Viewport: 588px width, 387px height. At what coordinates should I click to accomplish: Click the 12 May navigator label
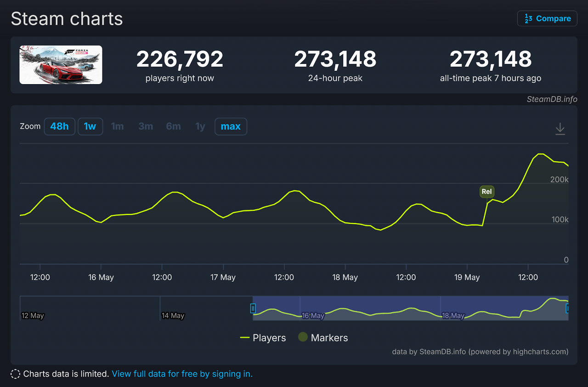point(33,316)
